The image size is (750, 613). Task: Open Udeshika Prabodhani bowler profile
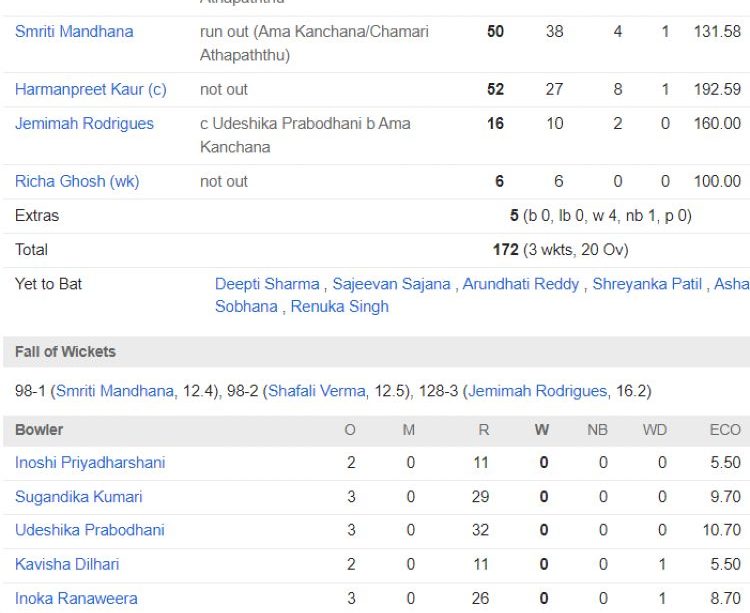point(89,530)
